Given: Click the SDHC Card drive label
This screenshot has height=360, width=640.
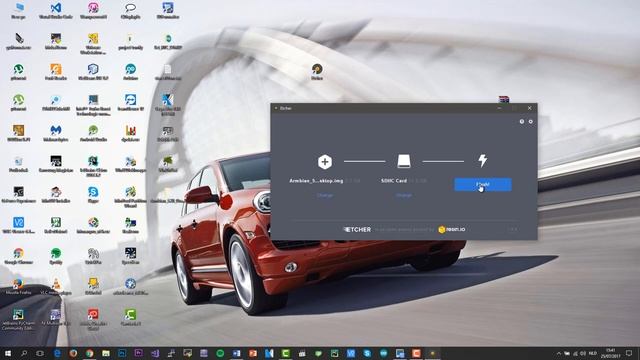Looking at the screenshot, I should [x=394, y=181].
